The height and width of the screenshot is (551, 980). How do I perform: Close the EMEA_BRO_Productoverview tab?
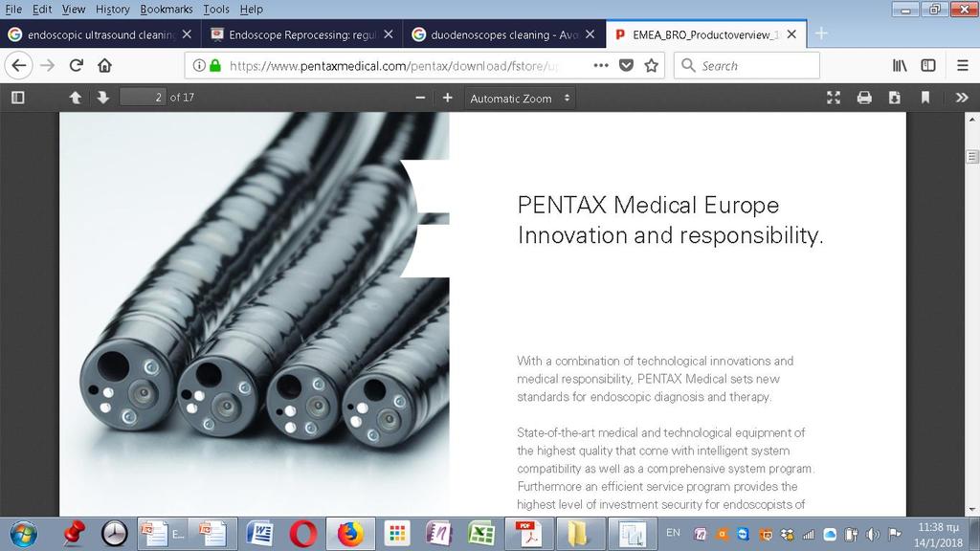[791, 34]
